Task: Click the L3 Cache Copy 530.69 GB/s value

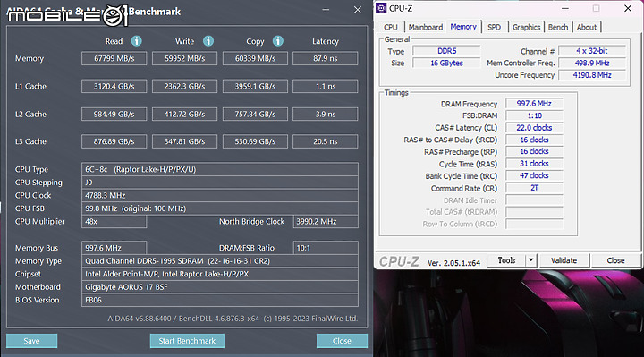Action: click(x=255, y=141)
